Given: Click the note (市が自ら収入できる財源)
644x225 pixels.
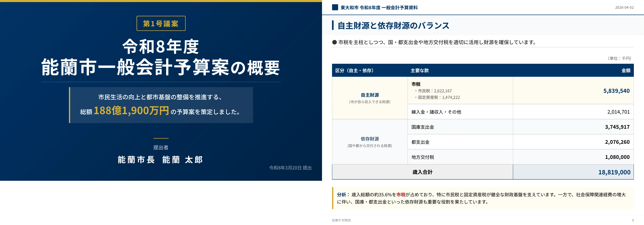Looking at the screenshot, I should click(x=370, y=102).
